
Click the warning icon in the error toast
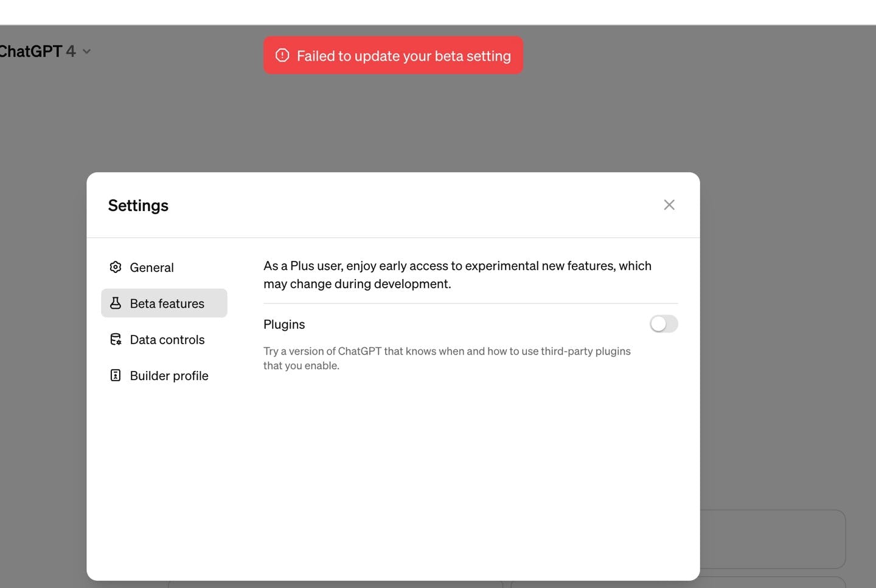[282, 55]
